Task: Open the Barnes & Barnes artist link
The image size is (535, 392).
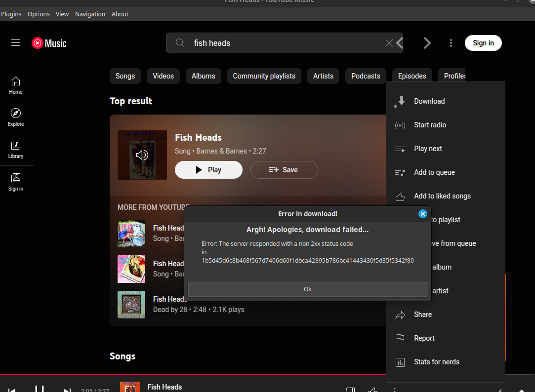Action: (x=222, y=151)
